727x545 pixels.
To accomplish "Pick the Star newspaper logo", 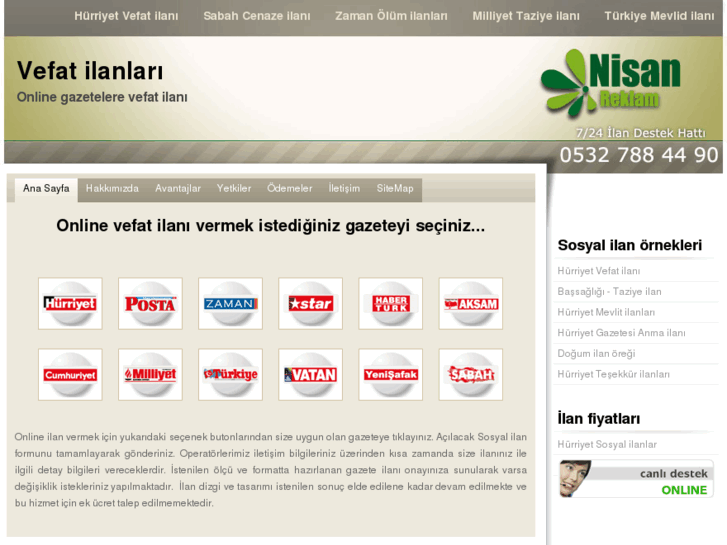I will click(311, 304).
